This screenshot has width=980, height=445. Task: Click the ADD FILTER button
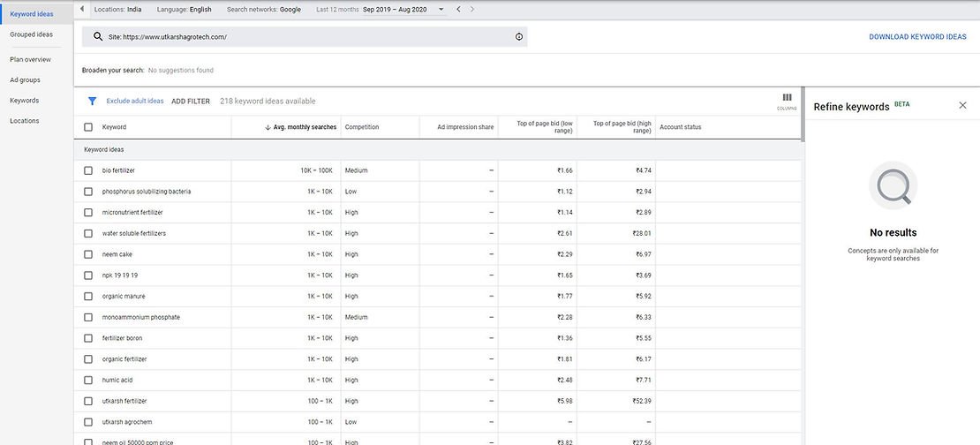point(191,102)
